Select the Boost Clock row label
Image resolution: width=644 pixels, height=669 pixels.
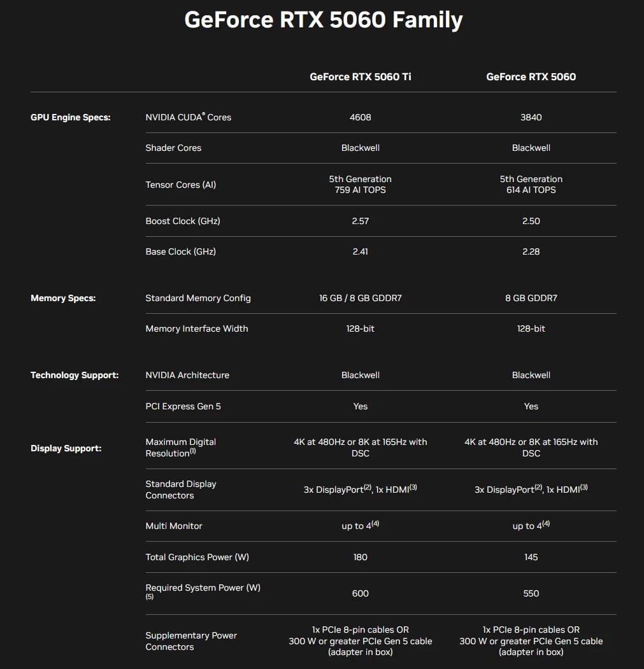tap(183, 221)
